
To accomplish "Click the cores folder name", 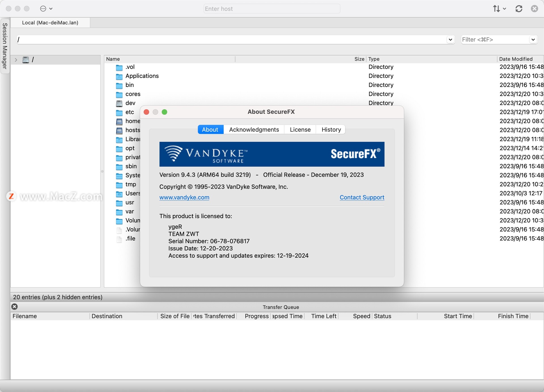I will (x=133, y=94).
